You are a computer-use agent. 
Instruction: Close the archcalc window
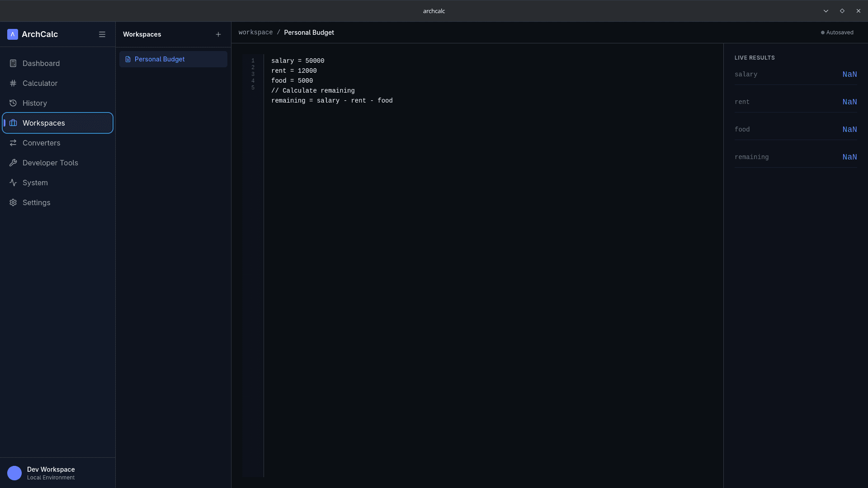click(859, 11)
